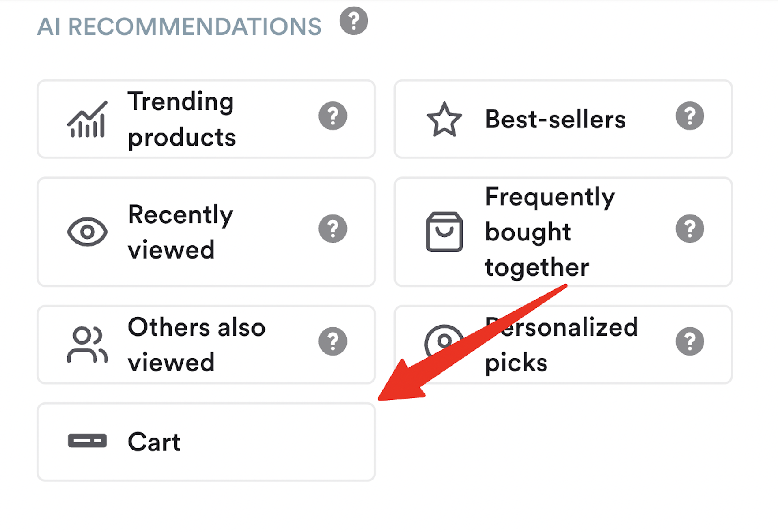Viewport: 778px width, 532px height.
Task: Open the Trending products help tooltip
Action: (333, 116)
